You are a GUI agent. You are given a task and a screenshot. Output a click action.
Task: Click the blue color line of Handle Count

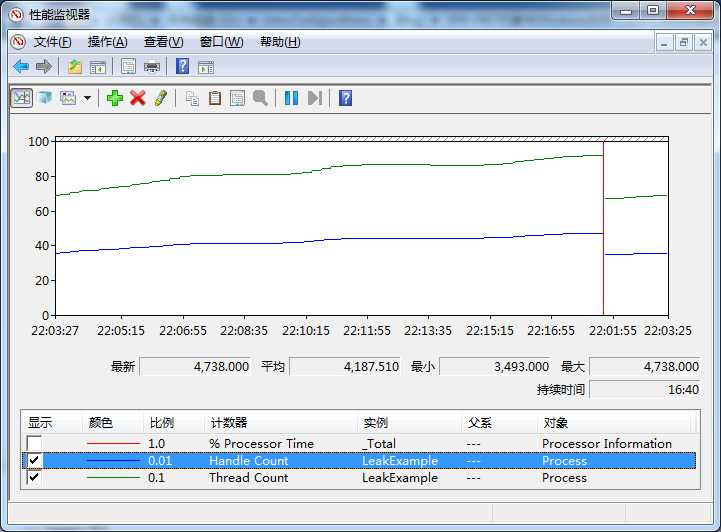tap(113, 460)
